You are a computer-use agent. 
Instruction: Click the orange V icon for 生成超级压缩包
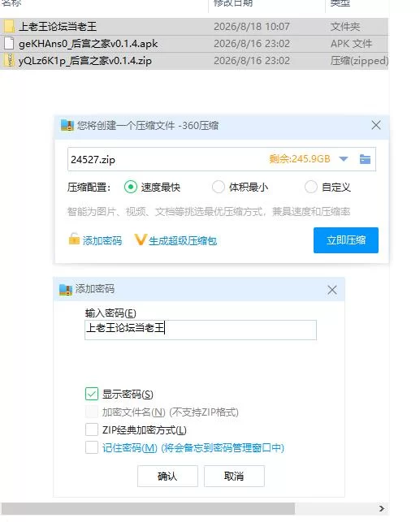(141, 239)
